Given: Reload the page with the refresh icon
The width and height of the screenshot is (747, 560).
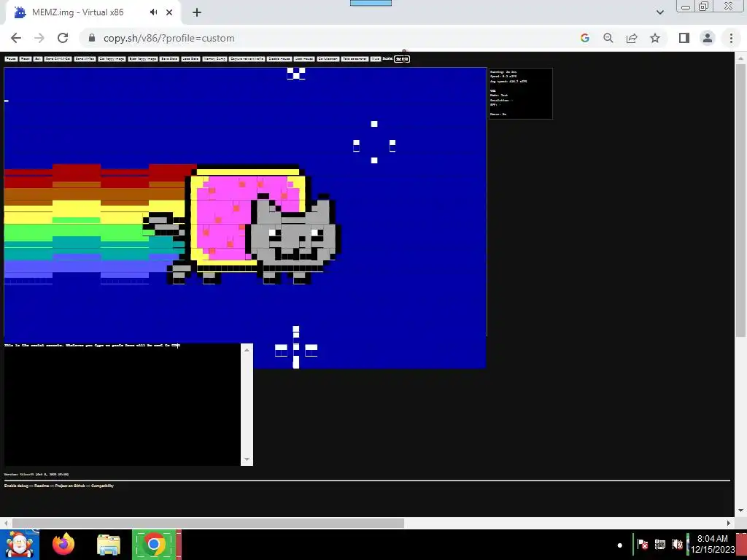Looking at the screenshot, I should 63,38.
